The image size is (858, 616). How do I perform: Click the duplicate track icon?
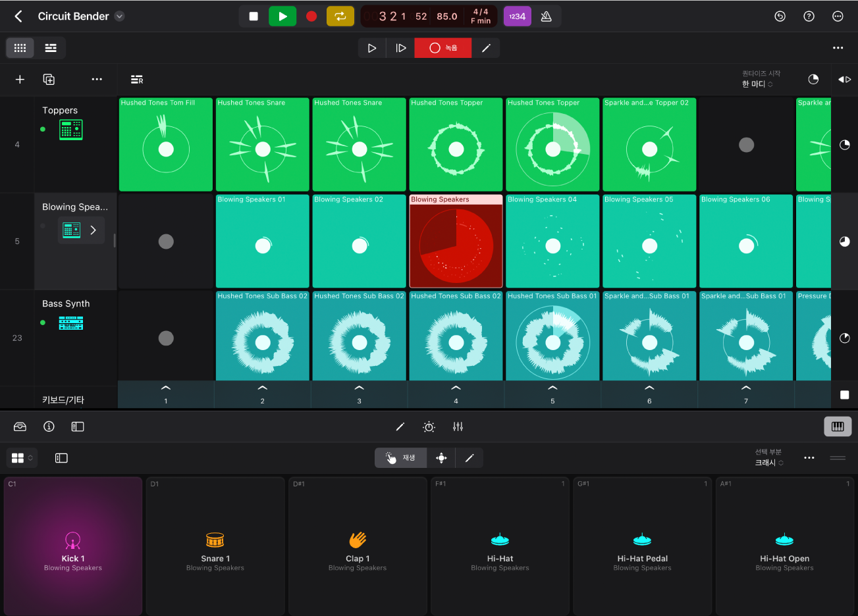tap(49, 79)
